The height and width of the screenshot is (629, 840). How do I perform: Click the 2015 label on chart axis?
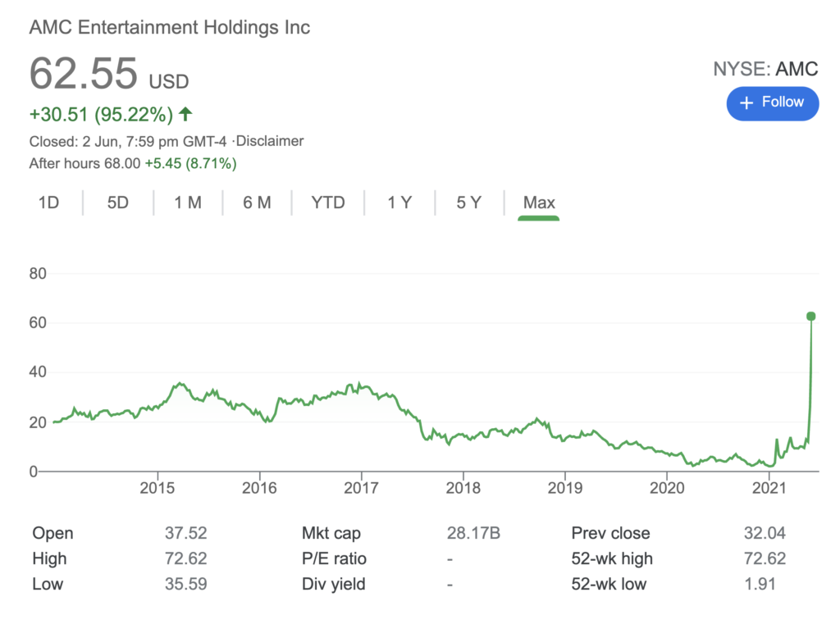click(157, 488)
